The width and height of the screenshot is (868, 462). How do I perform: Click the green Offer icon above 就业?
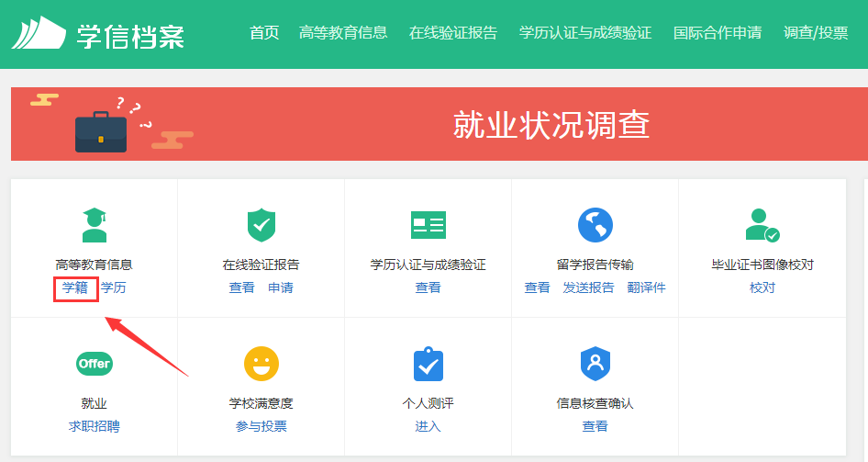pyautogui.click(x=94, y=364)
